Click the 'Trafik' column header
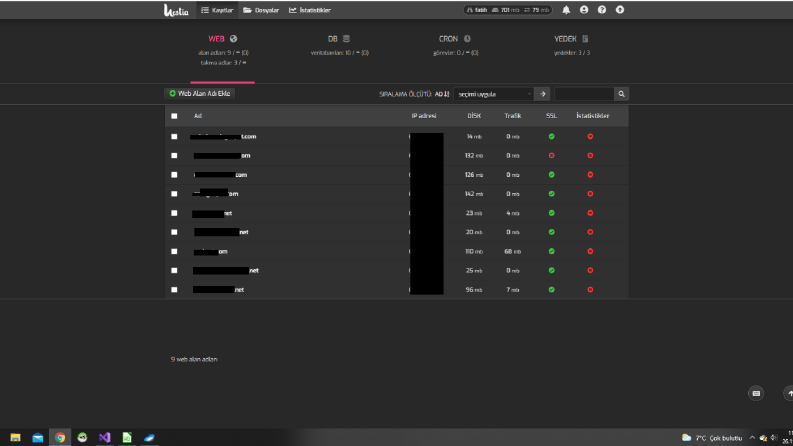The width and height of the screenshot is (793, 446). click(512, 116)
